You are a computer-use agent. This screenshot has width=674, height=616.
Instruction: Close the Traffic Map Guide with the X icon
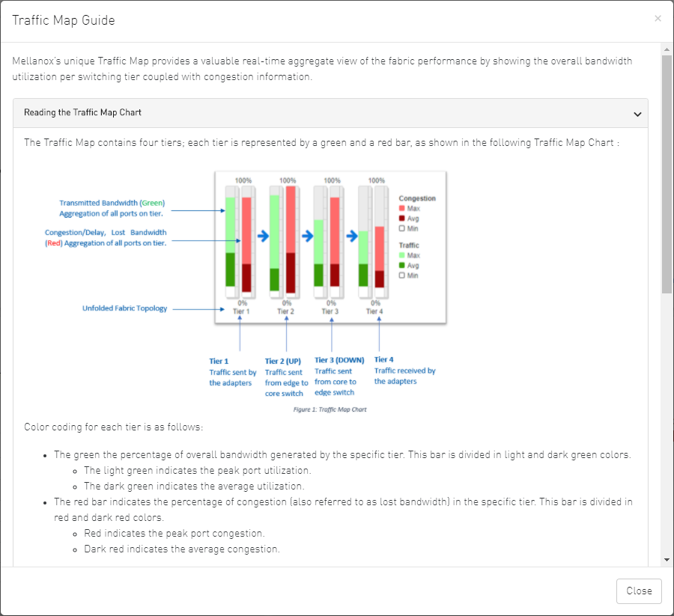[658, 19]
